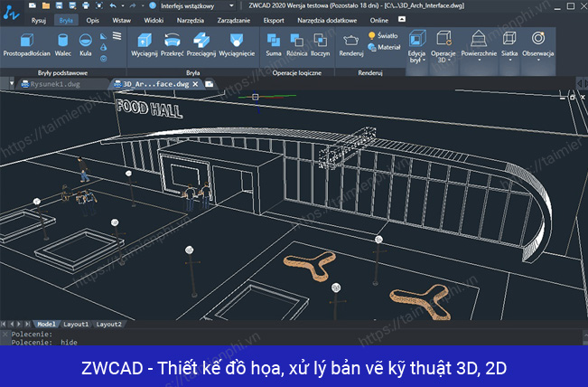Expand the undo history dropdown arrow
588x387 pixels.
[123, 5]
